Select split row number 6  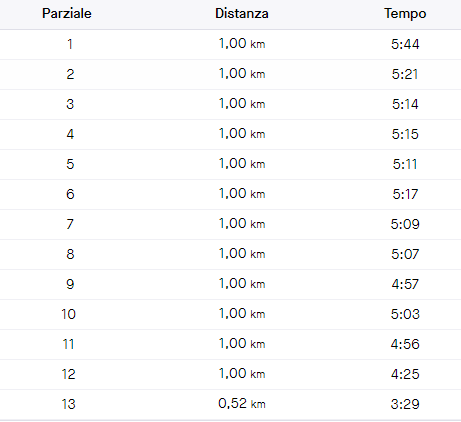tap(230, 194)
